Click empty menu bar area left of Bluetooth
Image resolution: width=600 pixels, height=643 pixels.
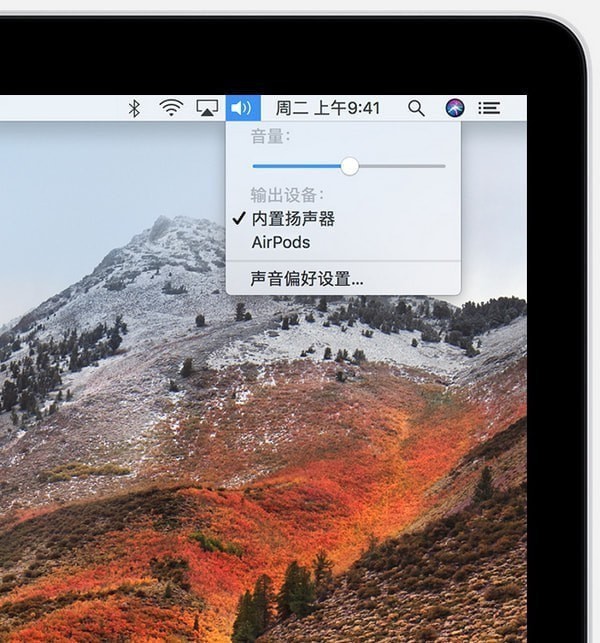coord(60,108)
